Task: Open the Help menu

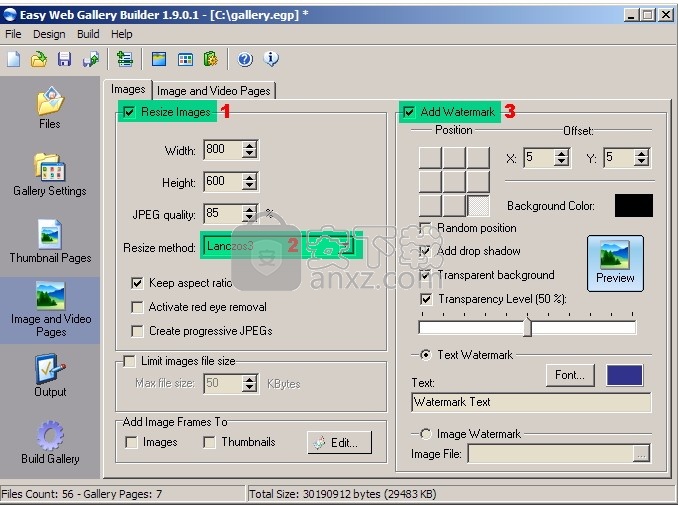Action: pos(122,34)
